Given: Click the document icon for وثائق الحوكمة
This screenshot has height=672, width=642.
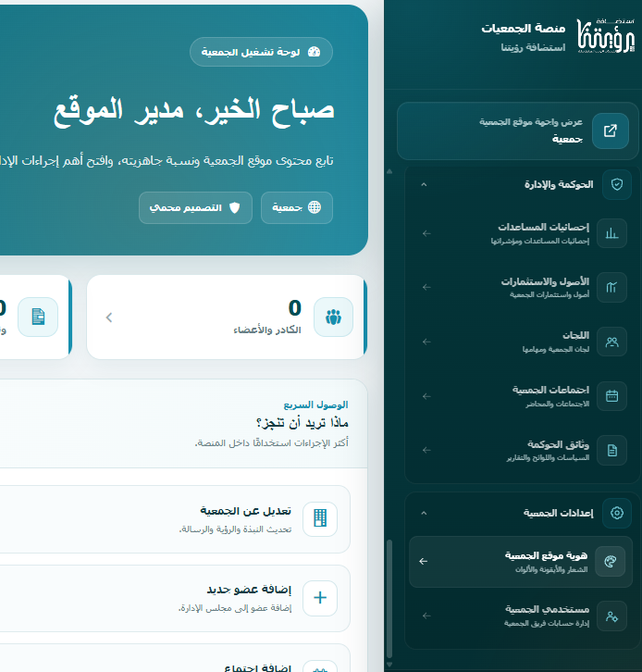Looking at the screenshot, I should click(x=611, y=451).
